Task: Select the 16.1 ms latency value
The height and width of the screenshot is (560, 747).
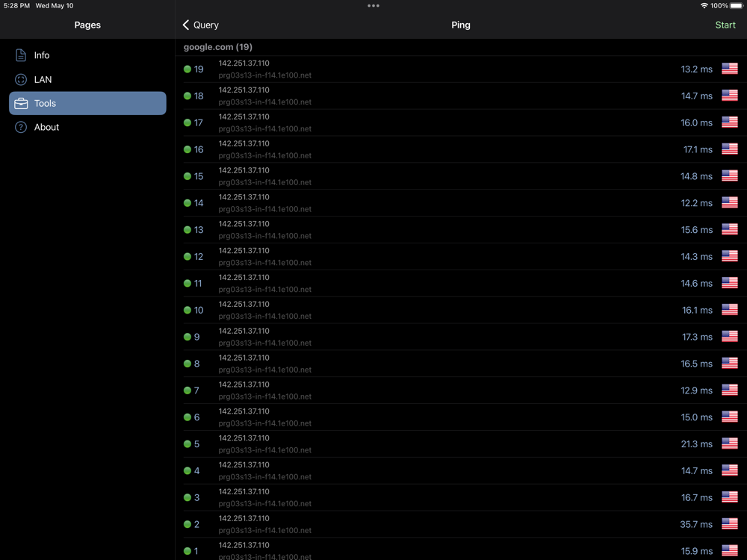Action: pyautogui.click(x=698, y=310)
